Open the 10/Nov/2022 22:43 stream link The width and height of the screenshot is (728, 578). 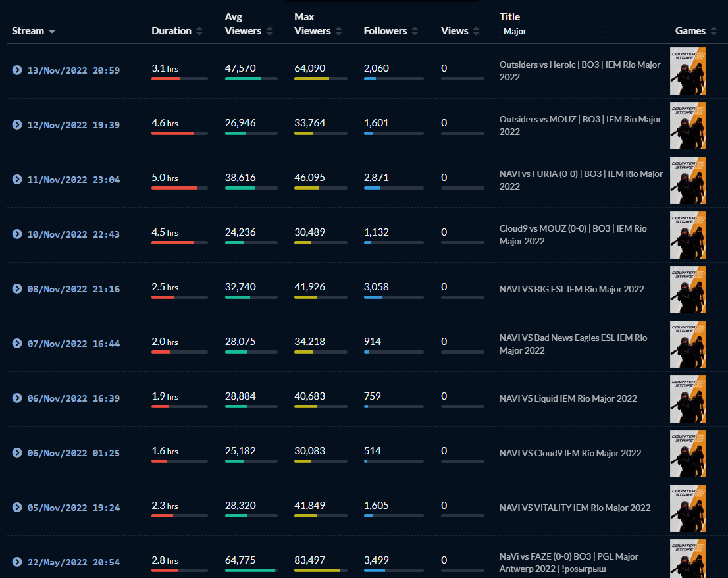tap(73, 234)
